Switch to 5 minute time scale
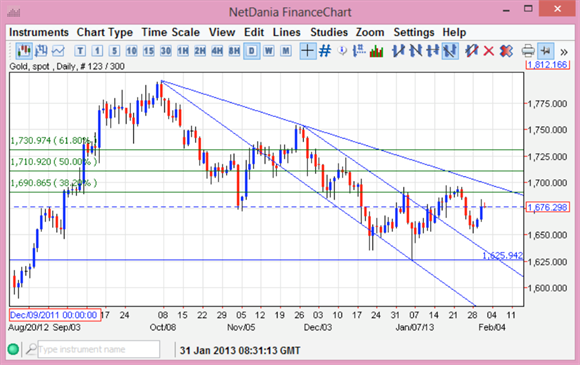This screenshot has width=580, height=365. (x=114, y=51)
